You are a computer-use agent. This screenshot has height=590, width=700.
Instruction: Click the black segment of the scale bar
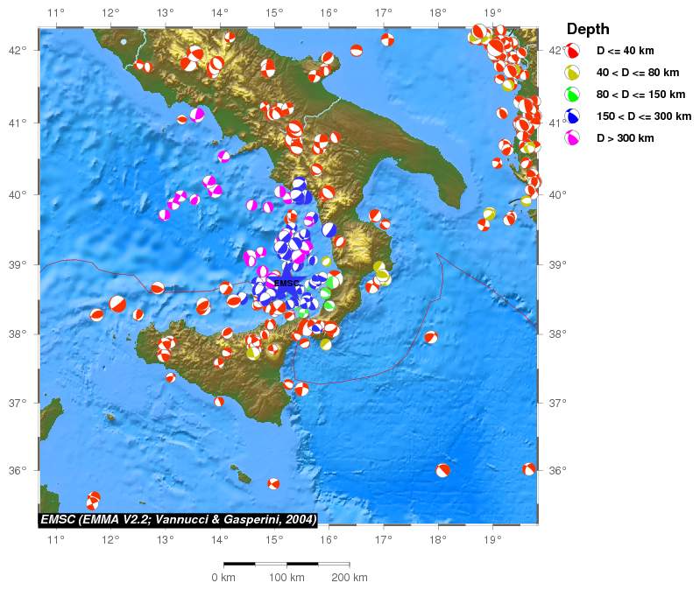point(239,565)
